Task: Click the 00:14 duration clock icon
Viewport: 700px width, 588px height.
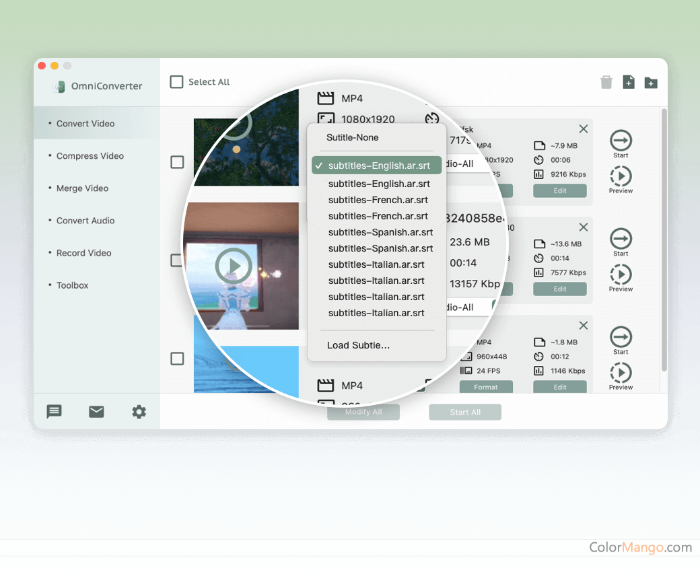Action: (x=539, y=258)
